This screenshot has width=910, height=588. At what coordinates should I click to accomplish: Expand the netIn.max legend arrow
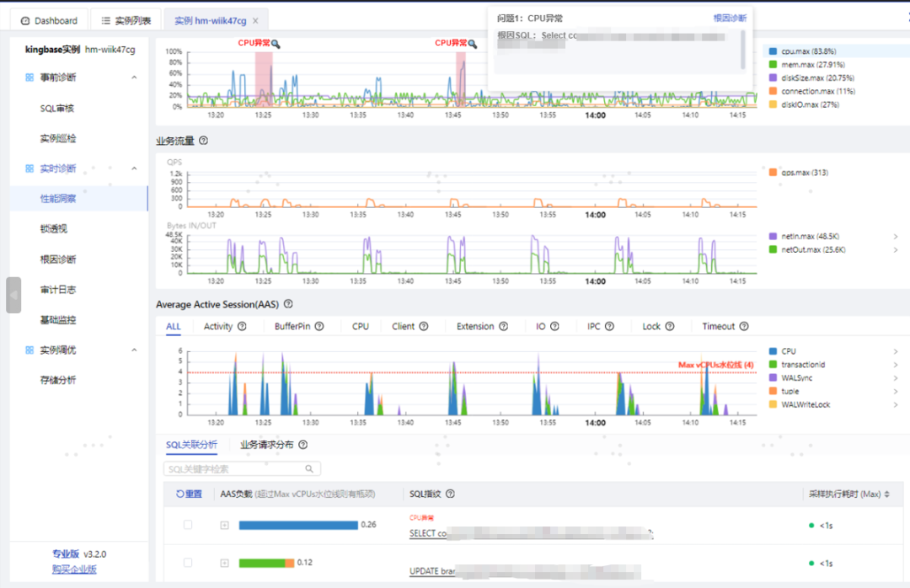point(896,236)
